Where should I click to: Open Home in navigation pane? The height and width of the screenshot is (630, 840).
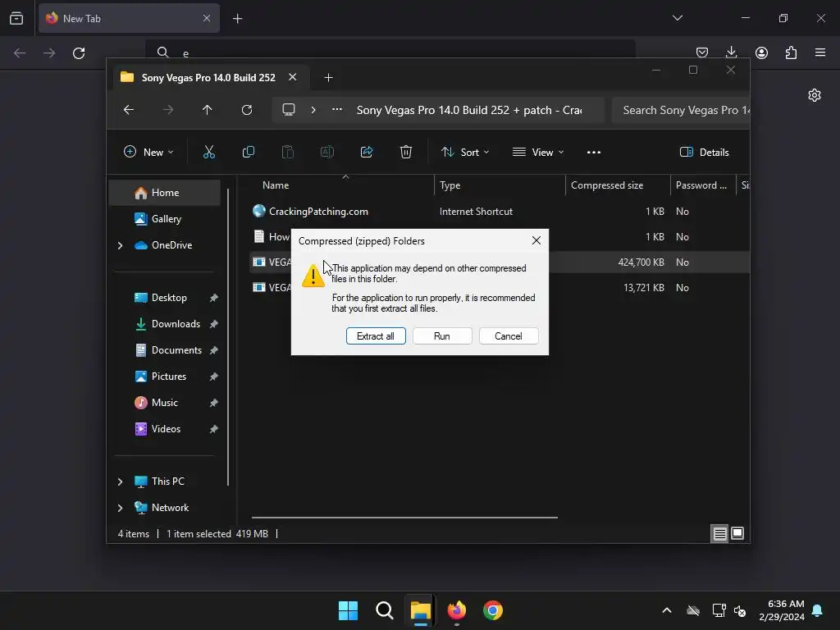(165, 192)
